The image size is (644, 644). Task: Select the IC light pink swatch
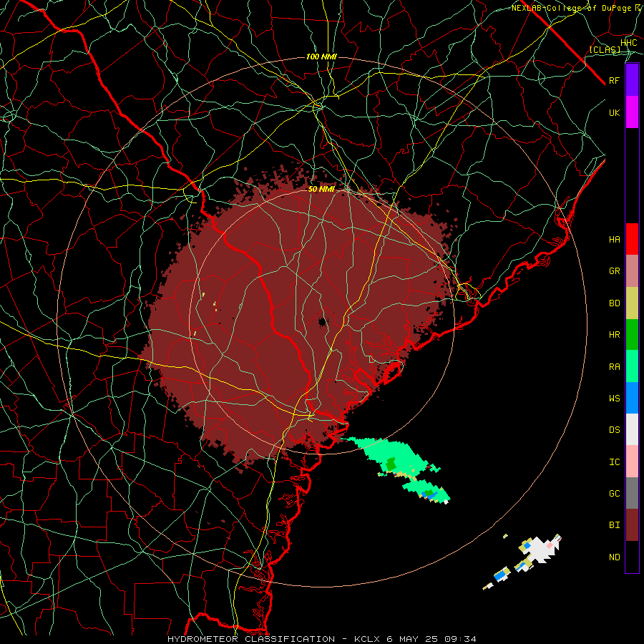[x=632, y=462]
